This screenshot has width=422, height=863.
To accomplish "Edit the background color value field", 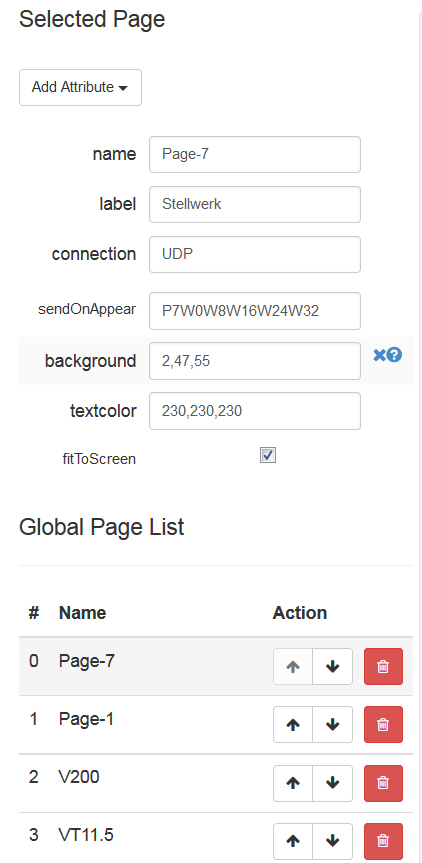I will point(255,361).
